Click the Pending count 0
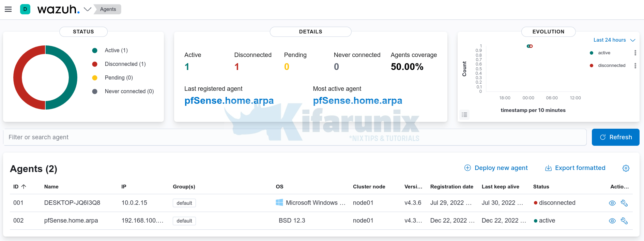This screenshot has width=644, height=241. (287, 67)
